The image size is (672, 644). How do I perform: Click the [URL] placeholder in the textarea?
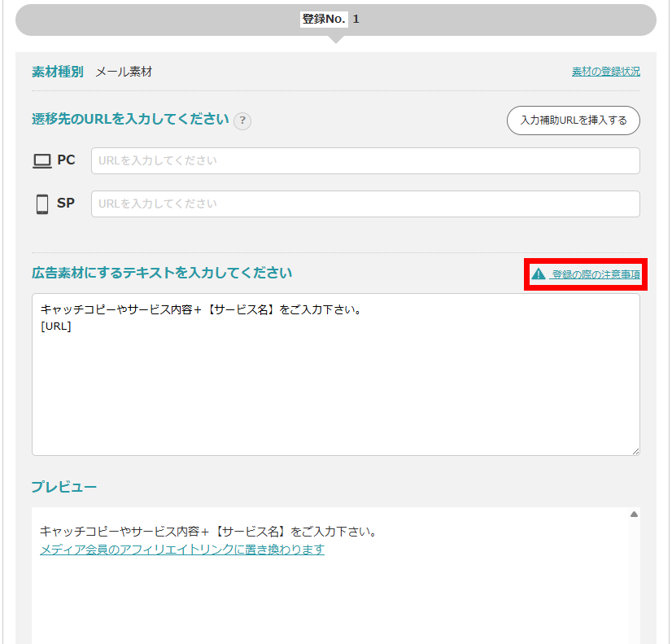pyautogui.click(x=56, y=326)
